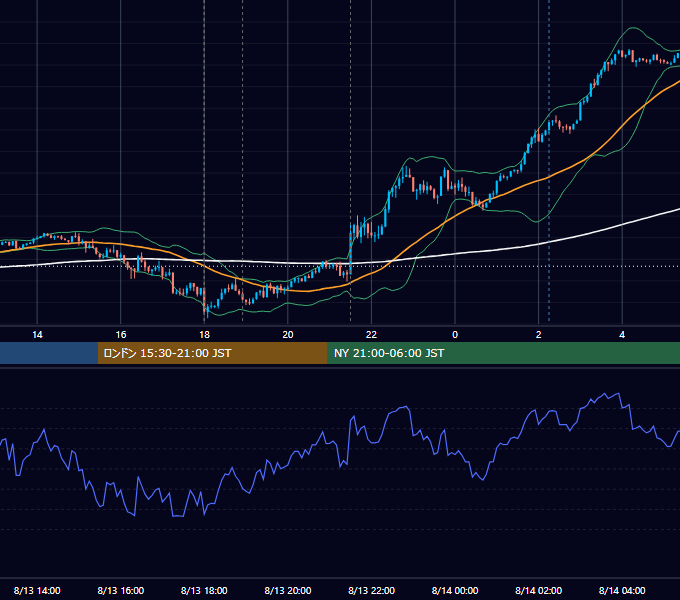Click the NY 21:00-06:00 JST session bar
The width and height of the screenshot is (680, 600).
[x=503, y=353]
